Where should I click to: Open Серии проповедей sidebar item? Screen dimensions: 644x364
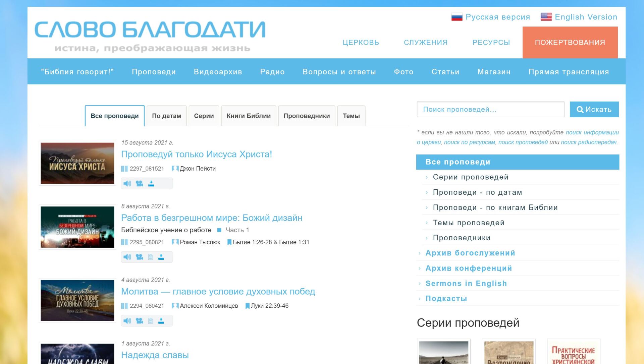click(471, 177)
